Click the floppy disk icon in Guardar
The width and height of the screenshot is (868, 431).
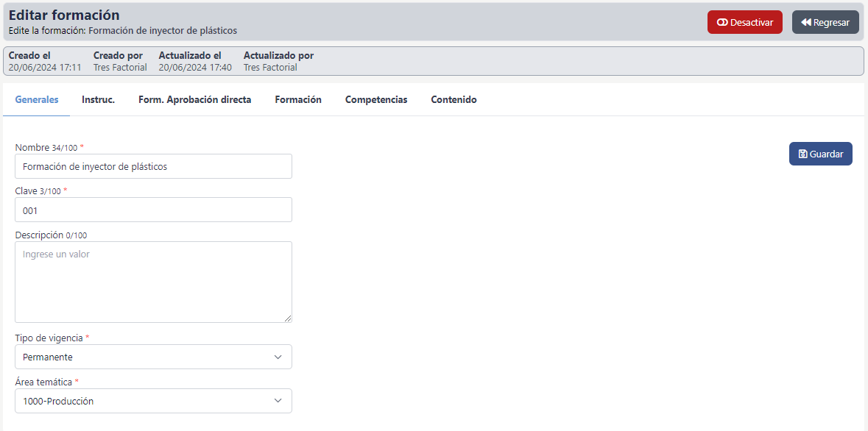pyautogui.click(x=802, y=154)
